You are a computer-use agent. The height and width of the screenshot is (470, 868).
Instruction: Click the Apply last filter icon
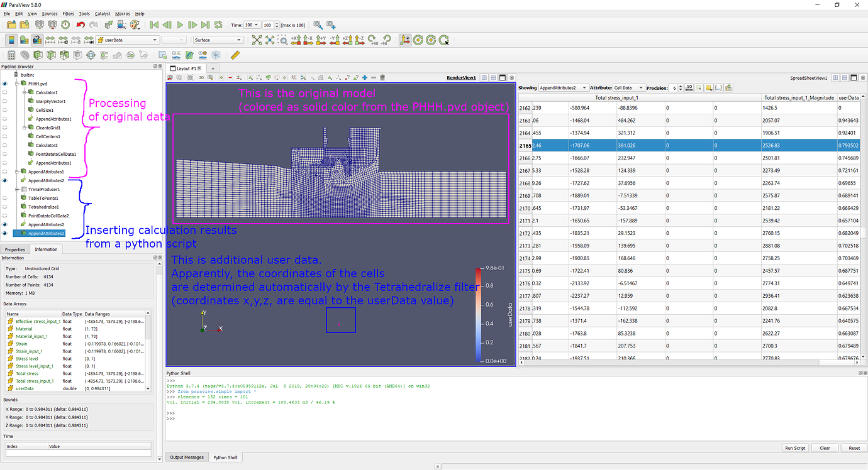coord(108,25)
